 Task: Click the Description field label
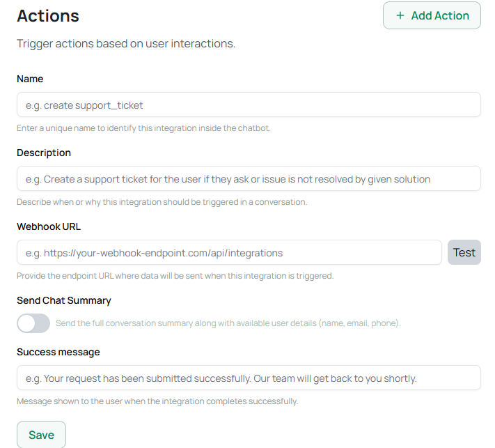(x=44, y=153)
